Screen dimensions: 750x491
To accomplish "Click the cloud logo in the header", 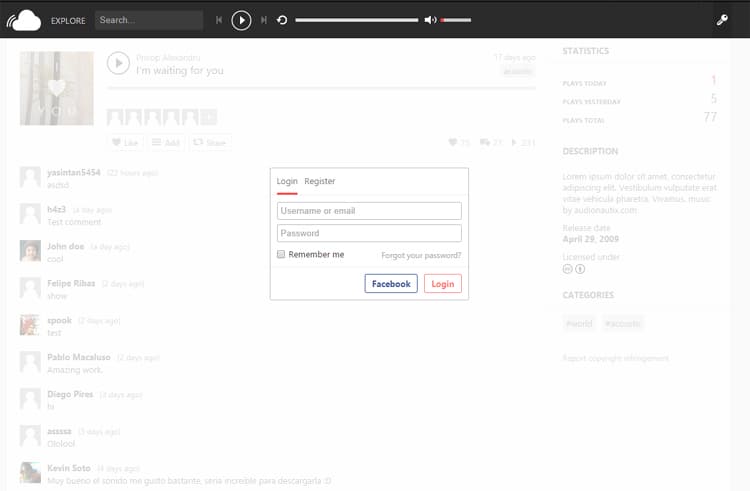I will pyautogui.click(x=23, y=21).
